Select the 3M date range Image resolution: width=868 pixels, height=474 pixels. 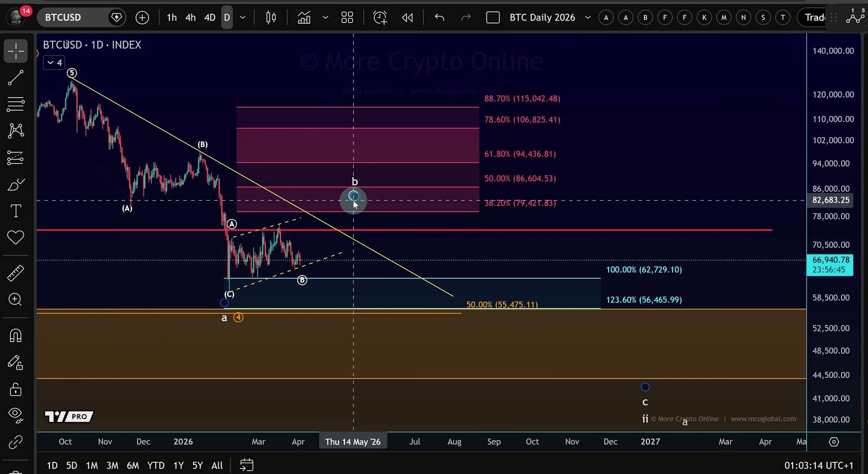pyautogui.click(x=112, y=465)
